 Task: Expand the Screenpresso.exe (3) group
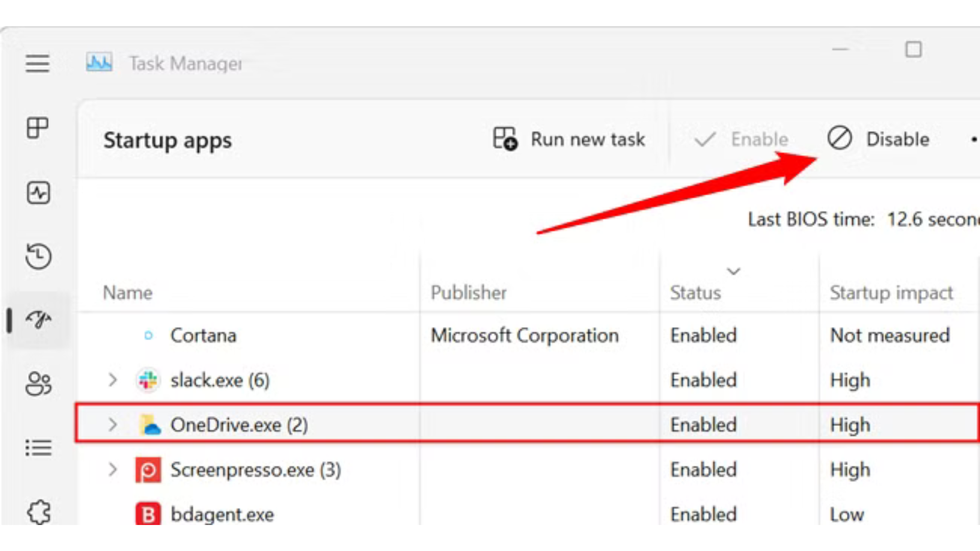(x=113, y=469)
